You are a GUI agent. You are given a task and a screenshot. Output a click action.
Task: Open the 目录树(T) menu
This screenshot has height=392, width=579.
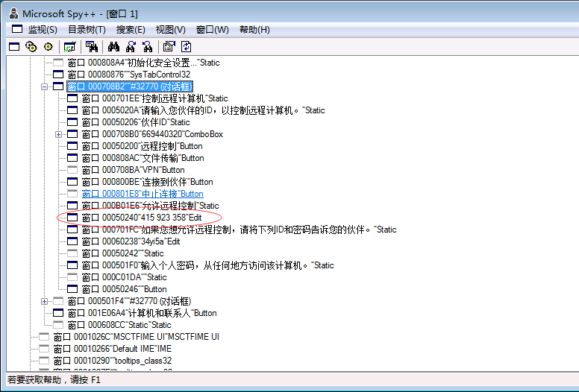(x=87, y=30)
